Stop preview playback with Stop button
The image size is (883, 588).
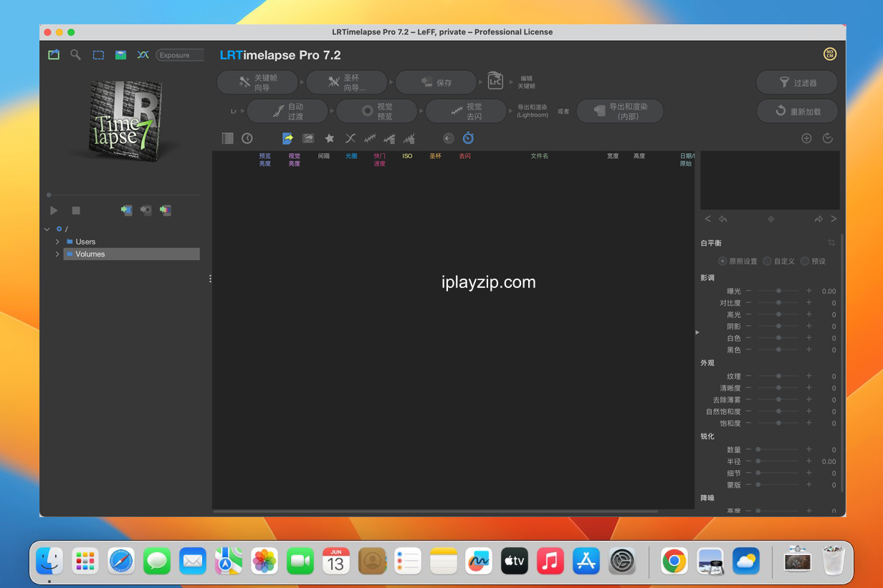[x=76, y=211]
